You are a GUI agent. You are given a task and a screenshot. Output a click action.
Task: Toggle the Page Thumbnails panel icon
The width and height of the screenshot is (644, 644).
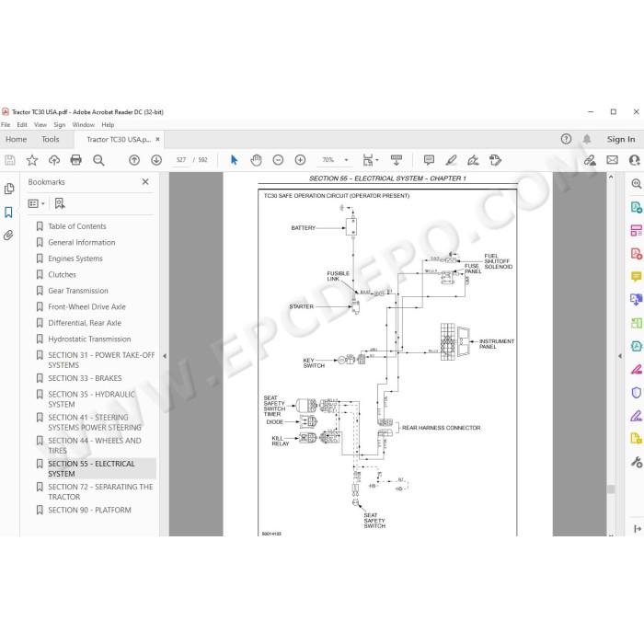[x=8, y=189]
